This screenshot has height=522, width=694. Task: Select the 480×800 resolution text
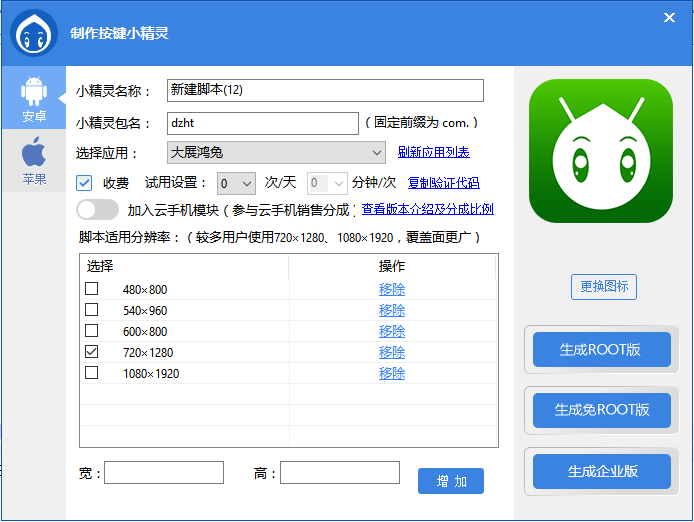point(145,290)
